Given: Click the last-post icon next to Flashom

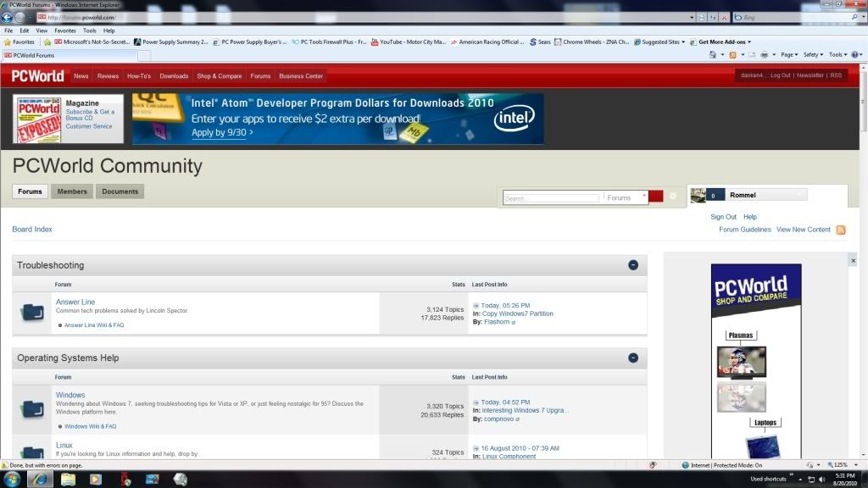Looking at the screenshot, I should click(x=513, y=322).
